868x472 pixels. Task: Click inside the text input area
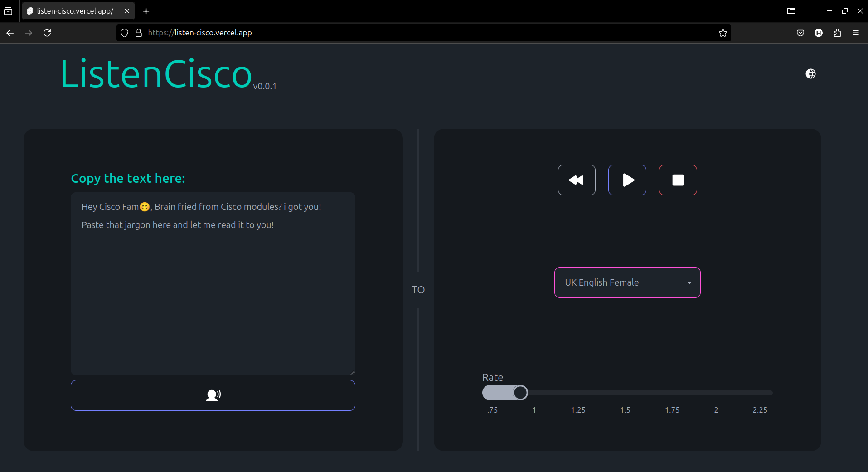click(213, 283)
